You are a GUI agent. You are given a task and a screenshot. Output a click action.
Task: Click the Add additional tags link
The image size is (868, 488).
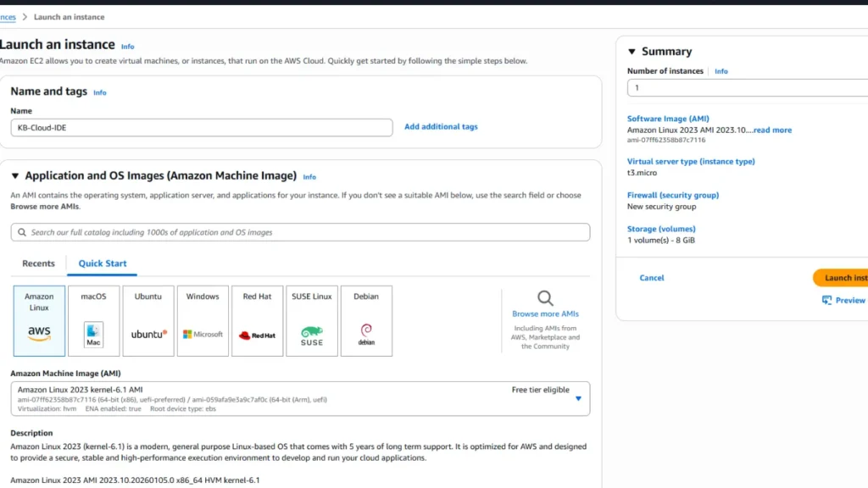tap(441, 127)
